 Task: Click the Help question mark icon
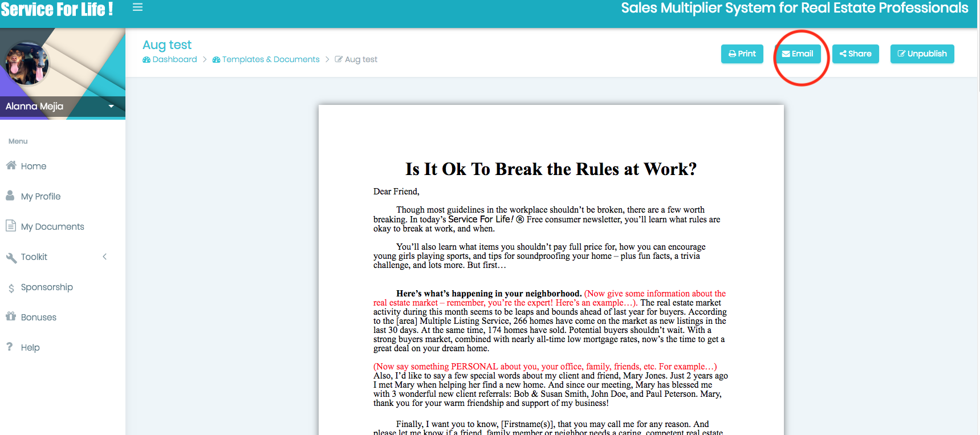click(x=10, y=347)
